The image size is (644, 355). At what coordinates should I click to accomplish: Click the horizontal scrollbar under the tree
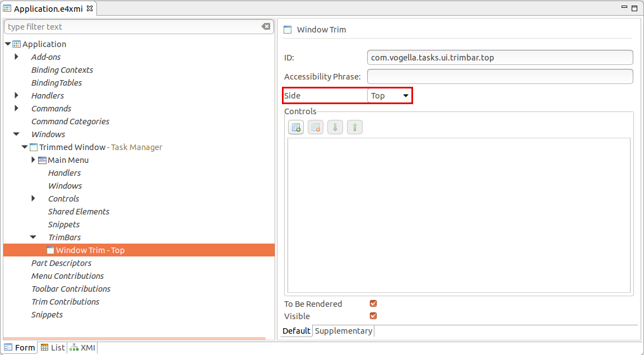pyautogui.click(x=135, y=339)
